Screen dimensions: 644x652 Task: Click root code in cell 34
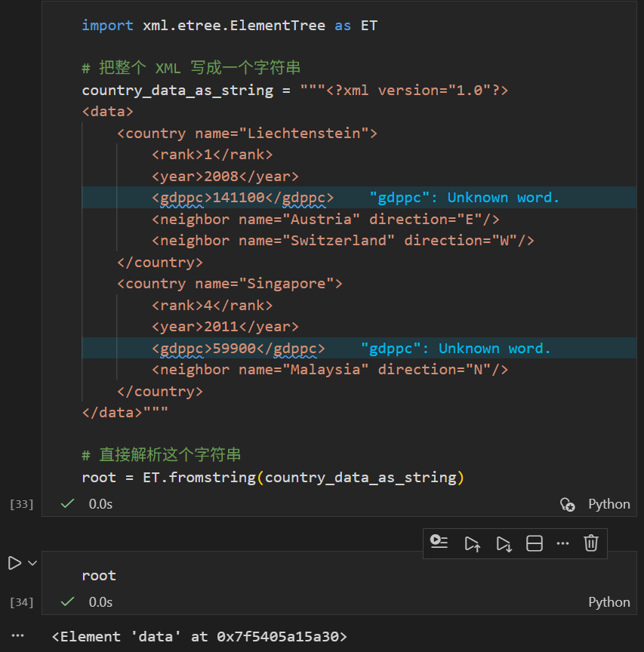[x=99, y=576]
